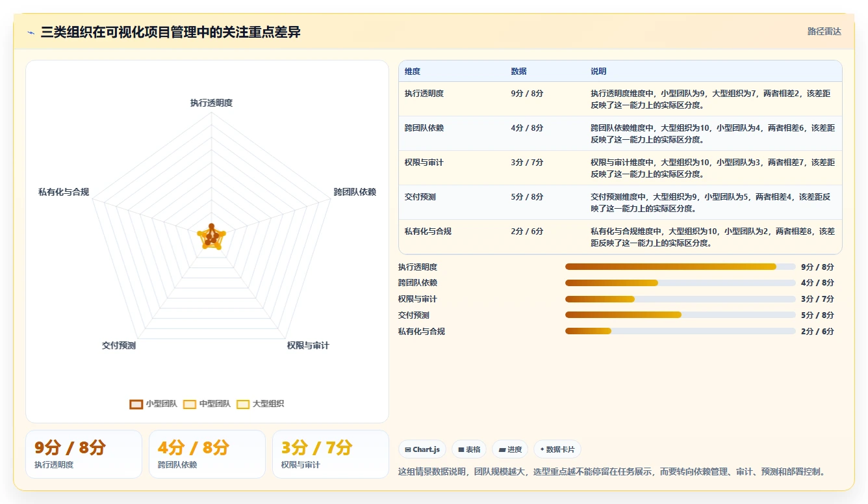868x504 pixels.
Task: Click table value 3分 / 7分
Action: click(527, 163)
